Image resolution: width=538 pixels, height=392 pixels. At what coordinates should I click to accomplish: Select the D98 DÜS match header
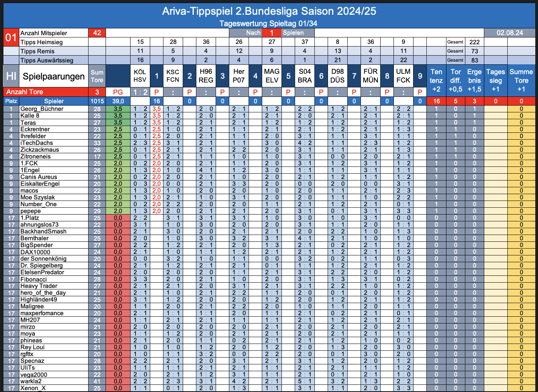click(x=337, y=76)
